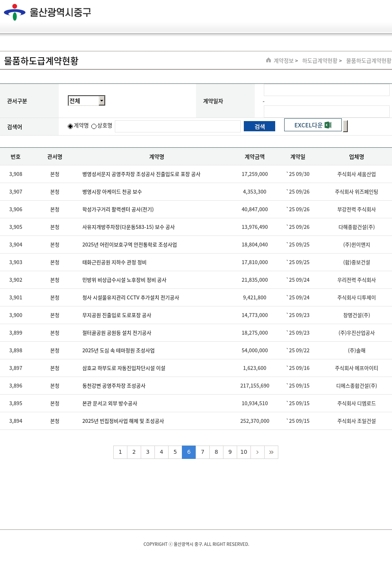Go to page 7 of results
This screenshot has width=392, height=569.
(x=203, y=452)
